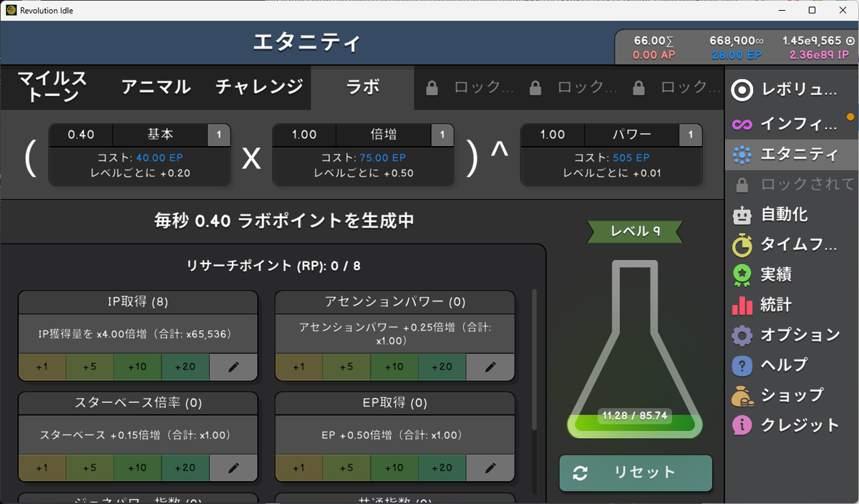Click the エタニティ page title
Viewport: 859px width, 504px height.
[307, 43]
